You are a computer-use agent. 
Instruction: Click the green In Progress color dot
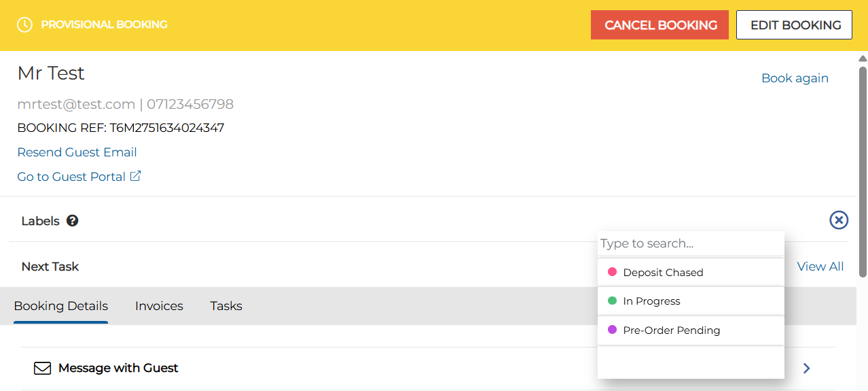[x=612, y=301]
